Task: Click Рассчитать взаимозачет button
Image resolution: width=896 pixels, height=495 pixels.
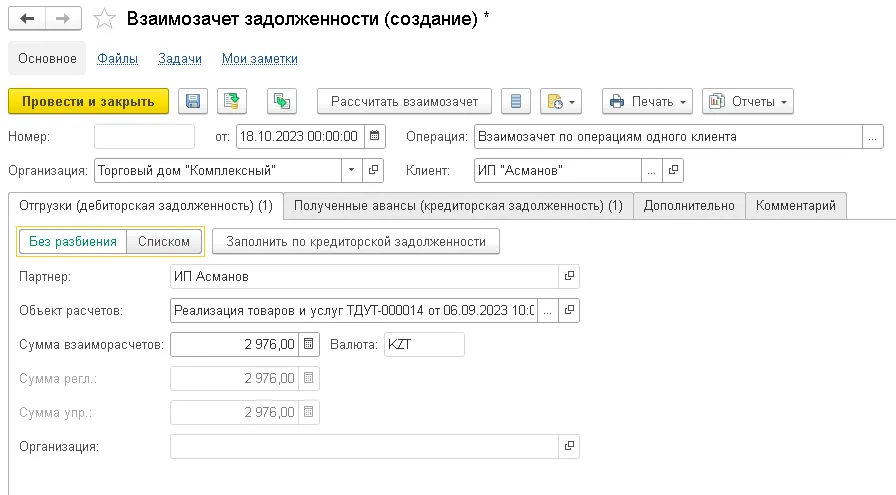Action: pyautogui.click(x=405, y=101)
